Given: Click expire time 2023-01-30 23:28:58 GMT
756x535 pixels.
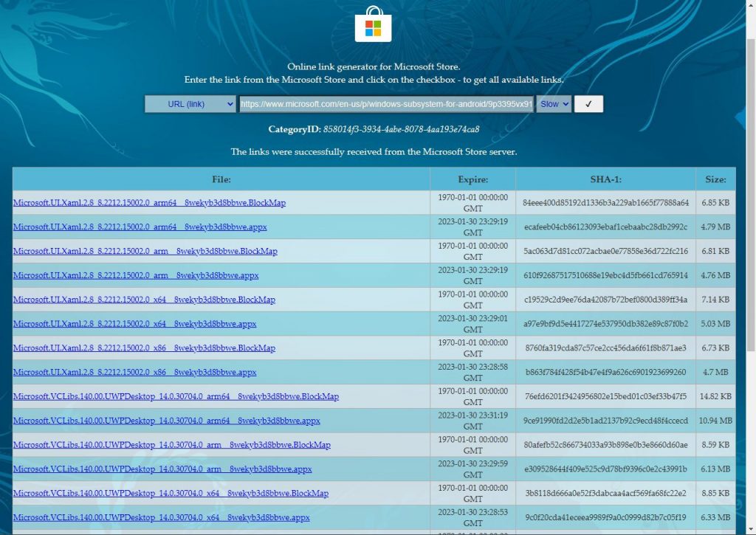Looking at the screenshot, I should coord(473,372).
